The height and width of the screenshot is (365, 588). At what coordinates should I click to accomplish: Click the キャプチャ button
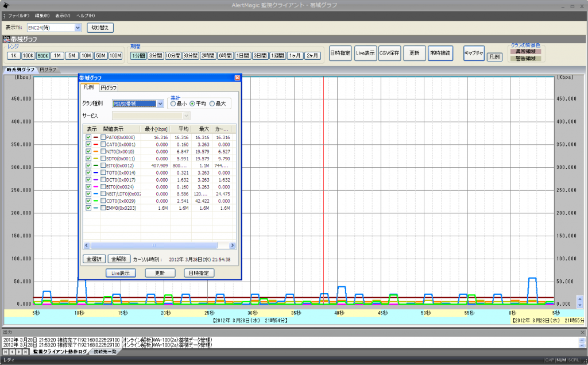(474, 53)
